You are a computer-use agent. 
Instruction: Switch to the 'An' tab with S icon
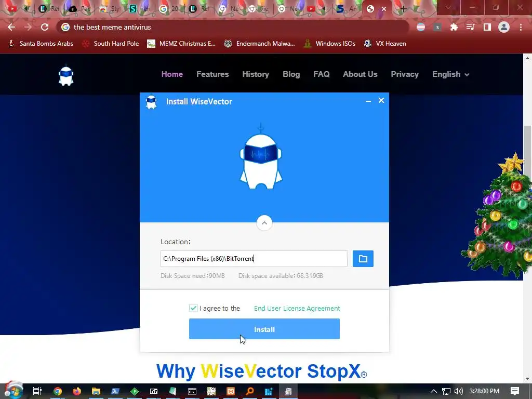pyautogui.click(x=346, y=8)
